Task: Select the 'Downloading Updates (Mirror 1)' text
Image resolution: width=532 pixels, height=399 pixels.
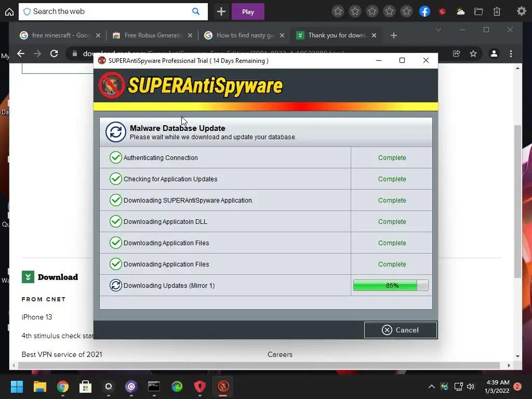Action: coord(169,285)
